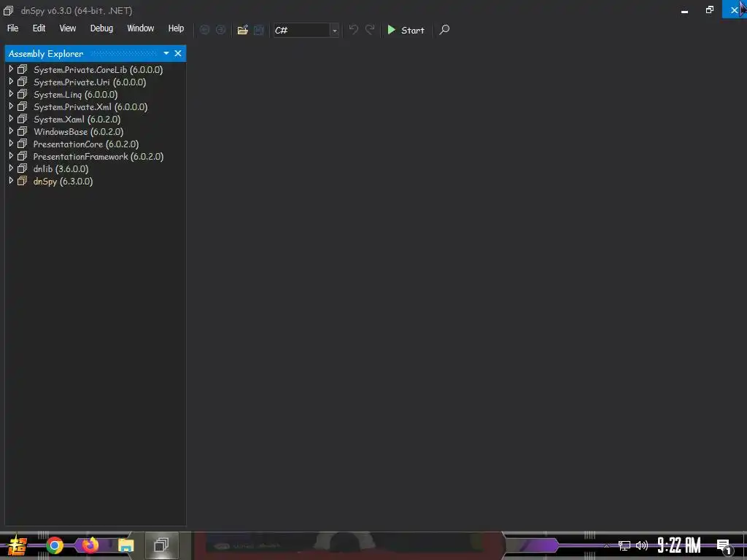747x560 pixels.
Task: Click the Save All toolbar icon
Action: (259, 30)
